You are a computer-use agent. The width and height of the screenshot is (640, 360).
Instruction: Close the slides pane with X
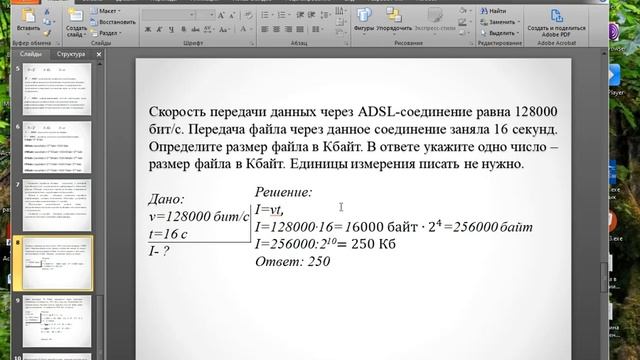click(99, 54)
